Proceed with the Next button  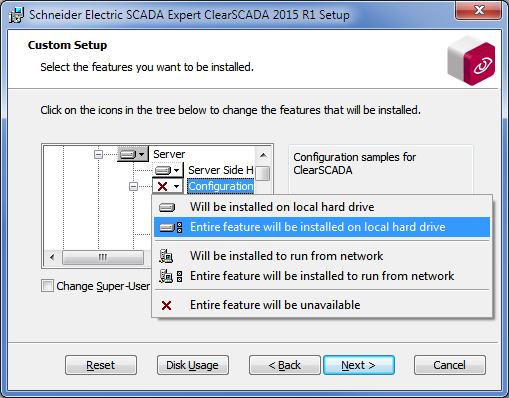point(359,365)
